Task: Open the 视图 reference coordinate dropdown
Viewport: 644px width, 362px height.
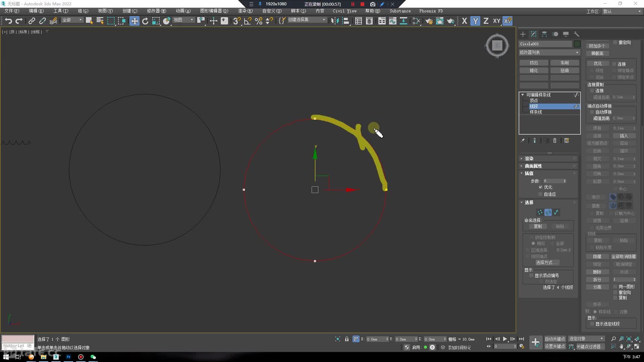Action: coord(183,20)
